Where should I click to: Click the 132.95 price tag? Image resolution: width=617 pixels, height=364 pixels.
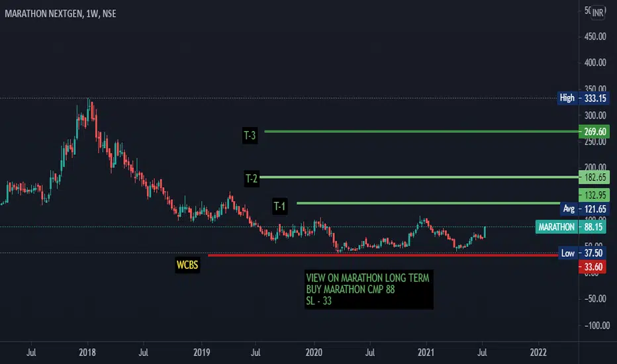[594, 195]
